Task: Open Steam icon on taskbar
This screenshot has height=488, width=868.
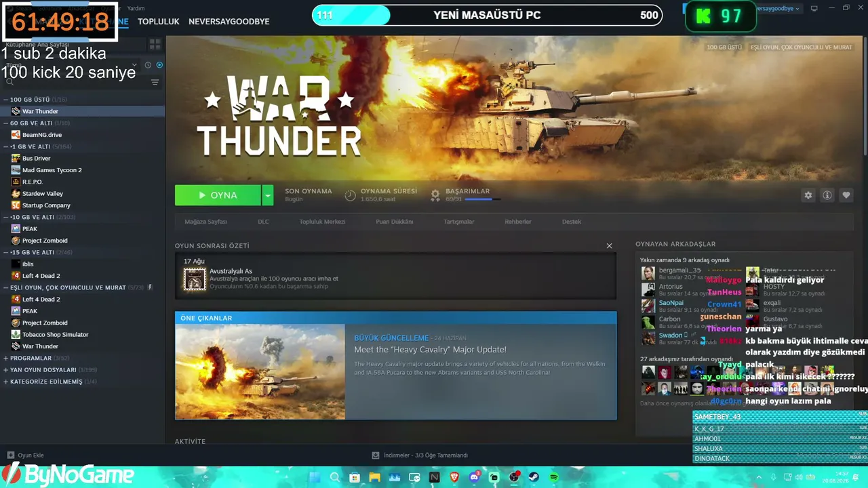Action: point(534,477)
